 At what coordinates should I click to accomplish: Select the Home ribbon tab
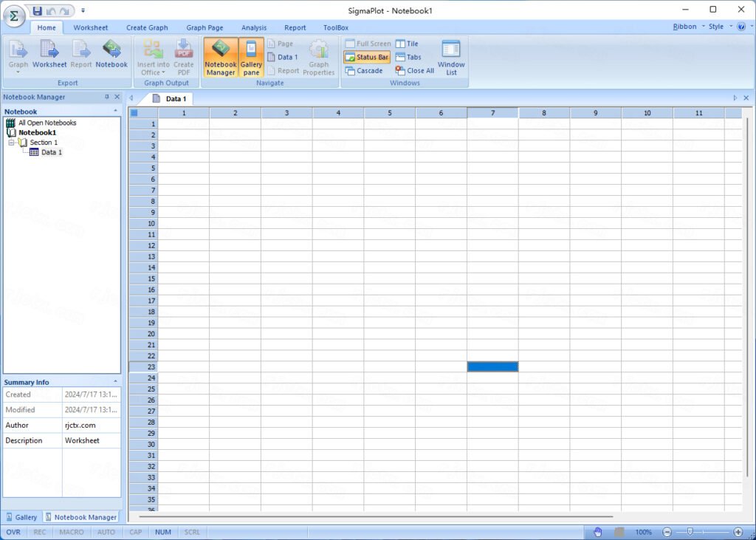coord(47,27)
